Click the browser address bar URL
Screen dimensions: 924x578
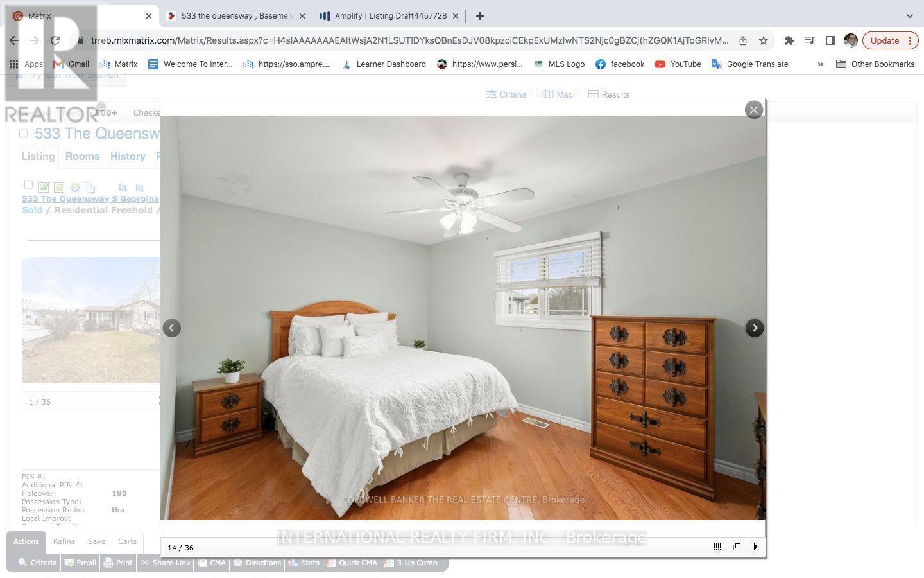409,40
